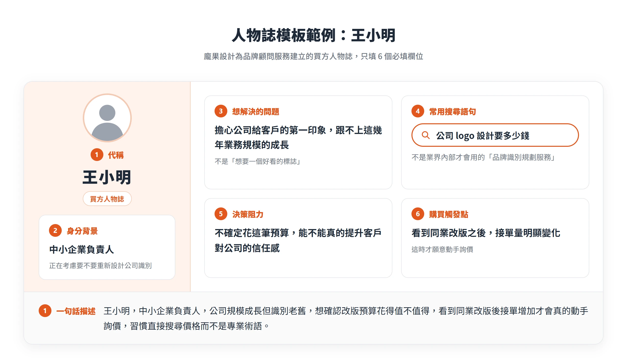
Task: Click the "這時才願意動手詢價" caption
Action: [x=442, y=249]
